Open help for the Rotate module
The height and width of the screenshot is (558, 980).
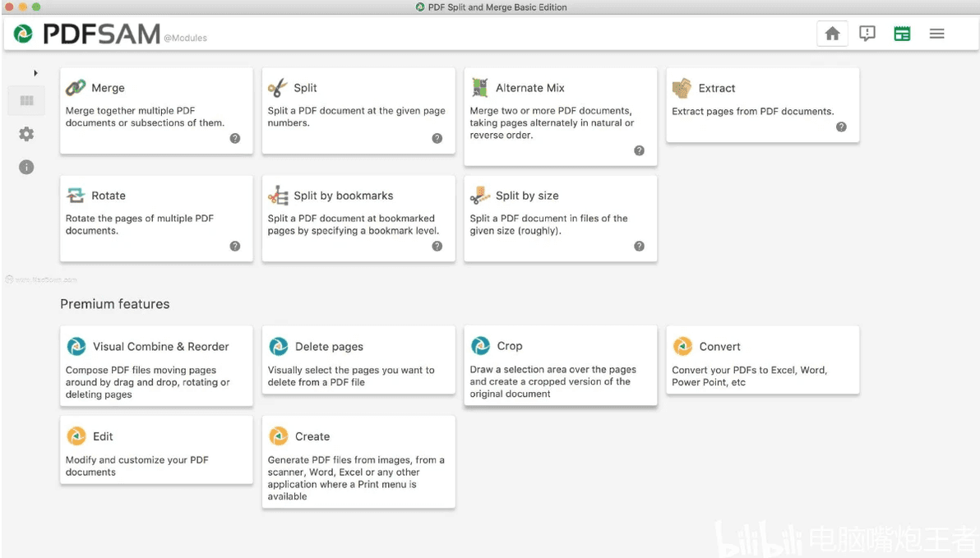click(x=235, y=247)
